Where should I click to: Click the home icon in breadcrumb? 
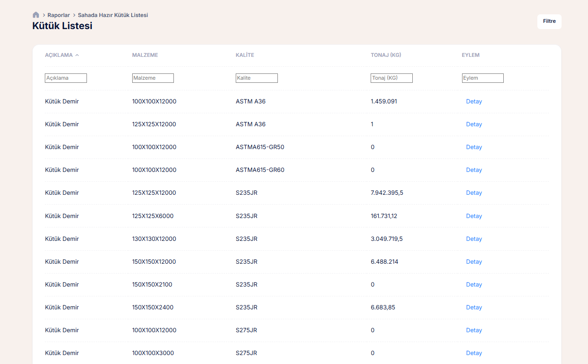pos(36,15)
